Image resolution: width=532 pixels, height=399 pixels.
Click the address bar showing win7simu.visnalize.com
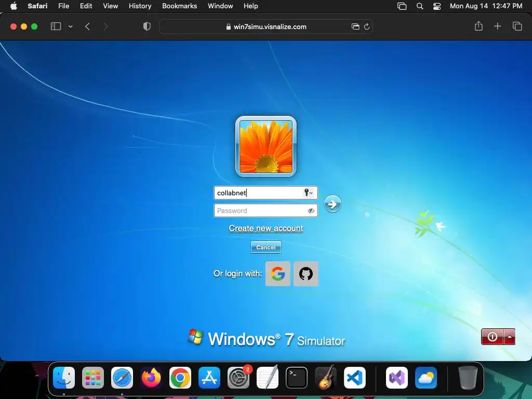click(265, 26)
